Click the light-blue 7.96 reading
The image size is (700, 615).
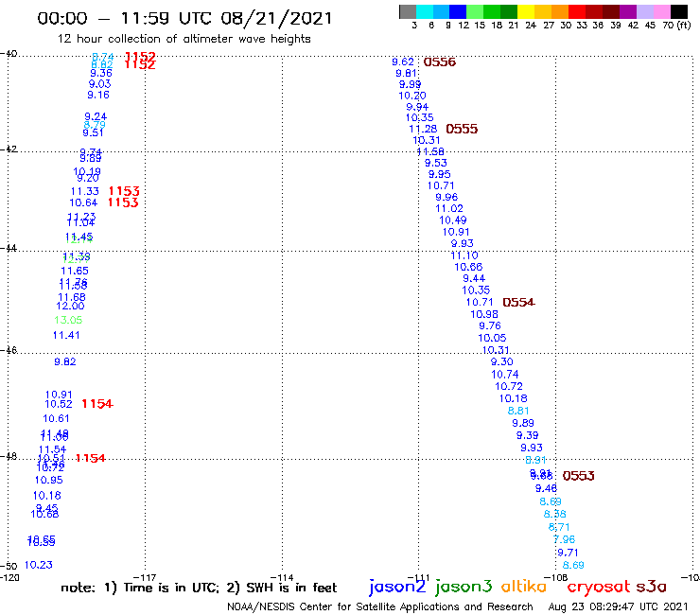(x=565, y=539)
